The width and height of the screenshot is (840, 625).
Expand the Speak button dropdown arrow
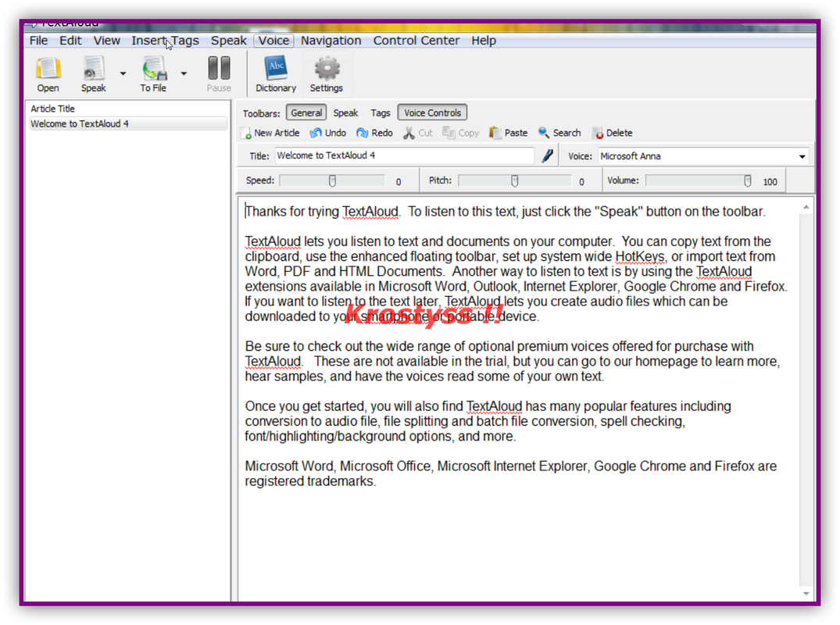pyautogui.click(x=123, y=73)
